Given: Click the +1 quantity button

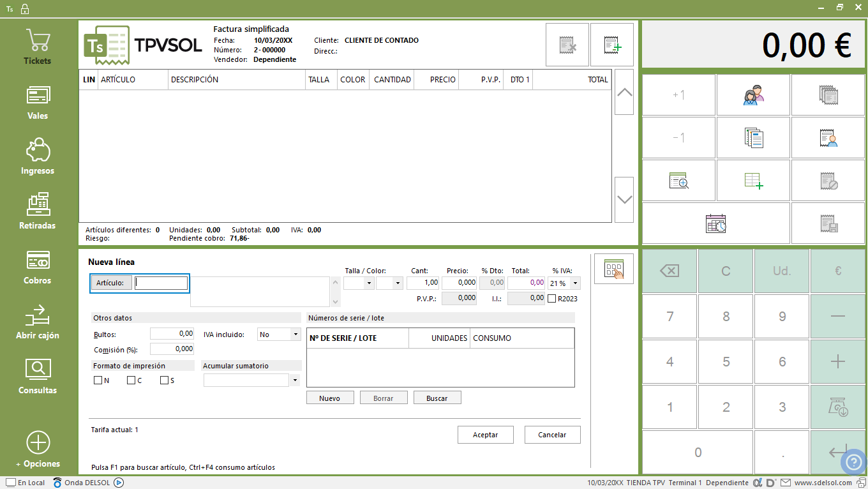Looking at the screenshot, I should click(678, 95).
